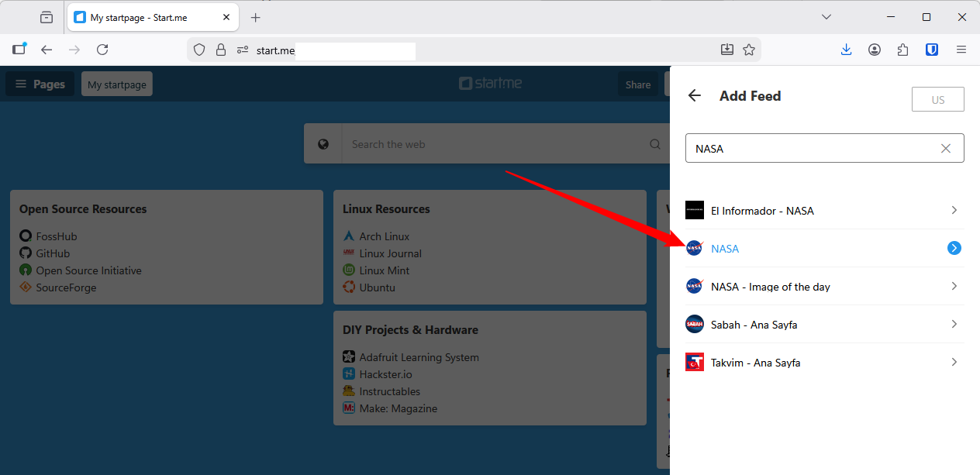980x475 pixels.
Task: Click the Share button
Action: 638,84
